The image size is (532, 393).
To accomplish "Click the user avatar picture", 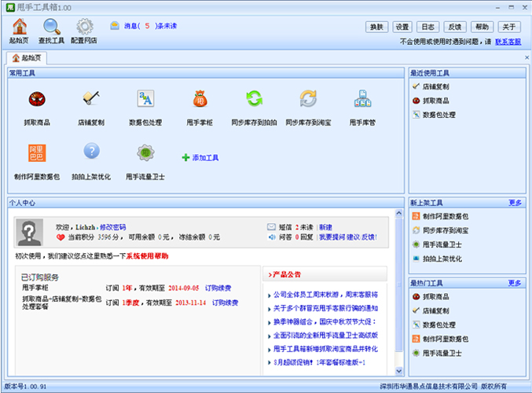I will coord(30,232).
